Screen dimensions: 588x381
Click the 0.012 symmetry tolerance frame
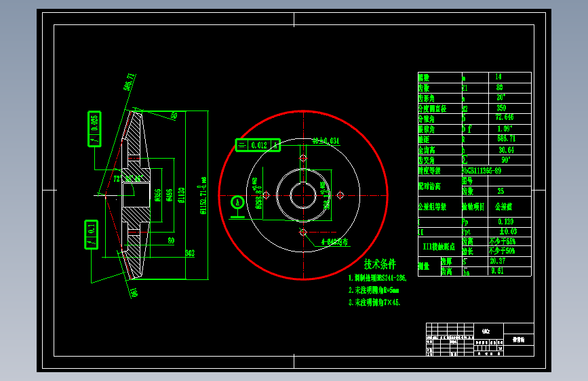[258, 145]
